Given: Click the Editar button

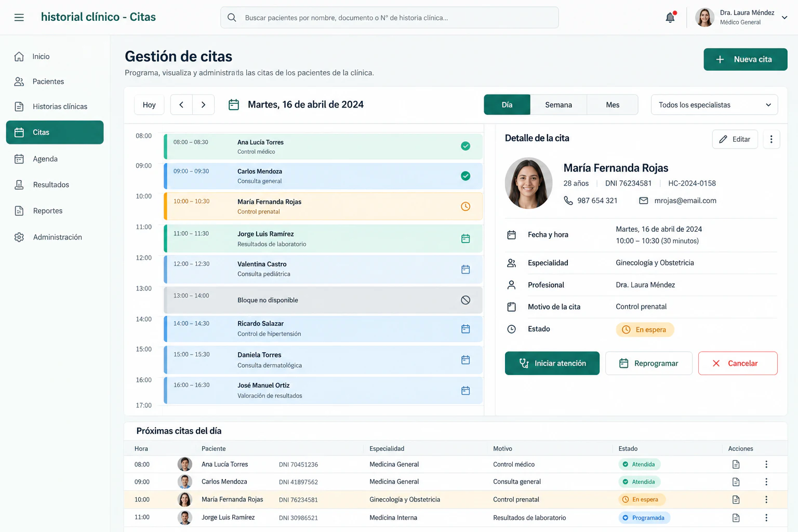Looking at the screenshot, I should (x=735, y=139).
